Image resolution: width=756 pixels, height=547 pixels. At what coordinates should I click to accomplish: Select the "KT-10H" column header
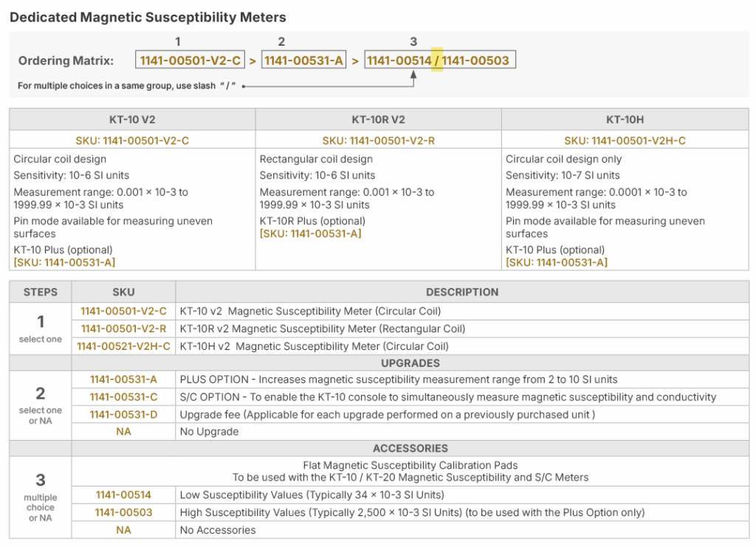click(x=625, y=120)
